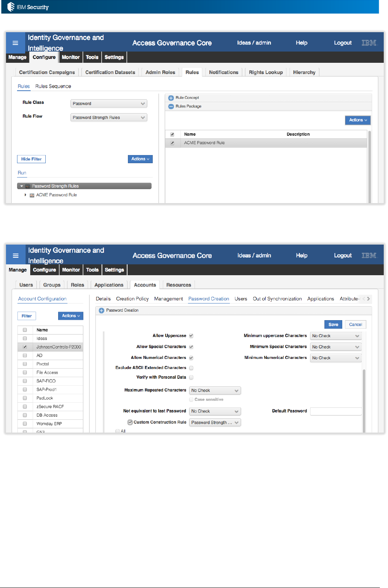Click Logout in the Accounts screen header
Viewport: 388px width, 588px height.
point(343,255)
